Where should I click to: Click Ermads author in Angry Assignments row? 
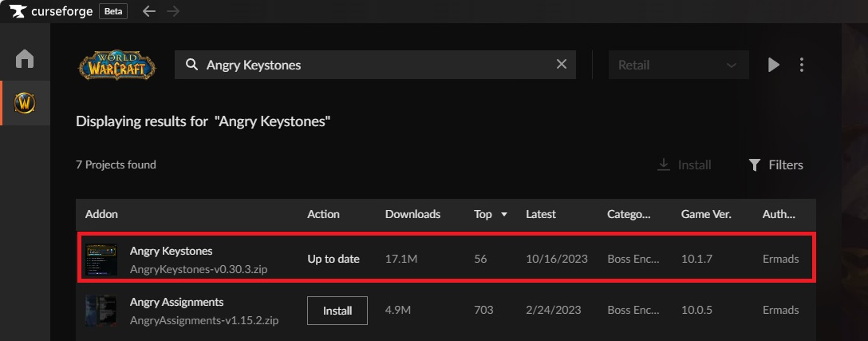(780, 310)
